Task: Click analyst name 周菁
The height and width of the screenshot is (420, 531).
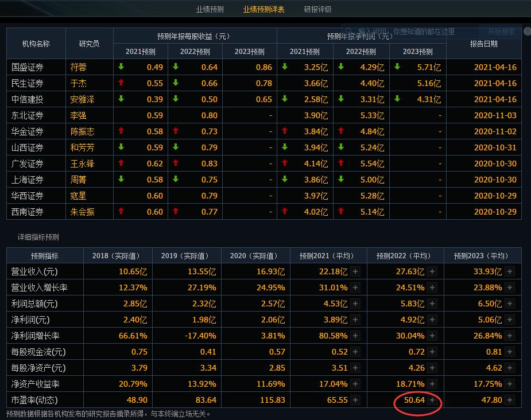Action: (x=78, y=180)
